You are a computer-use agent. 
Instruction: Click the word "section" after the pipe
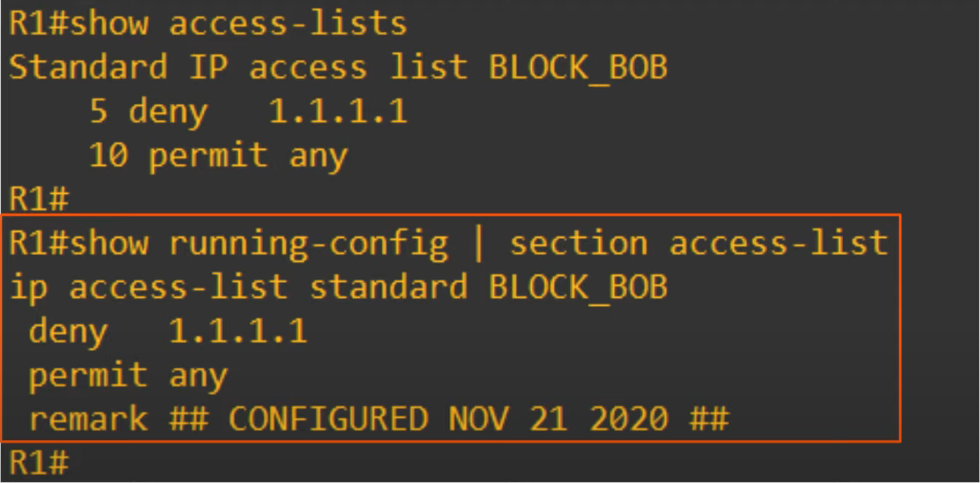click(x=578, y=244)
